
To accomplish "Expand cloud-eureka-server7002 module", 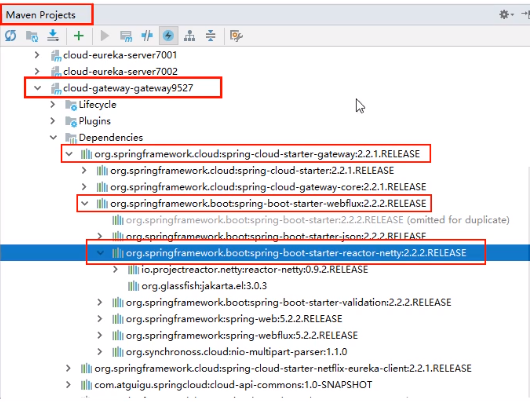I will click(x=37, y=71).
